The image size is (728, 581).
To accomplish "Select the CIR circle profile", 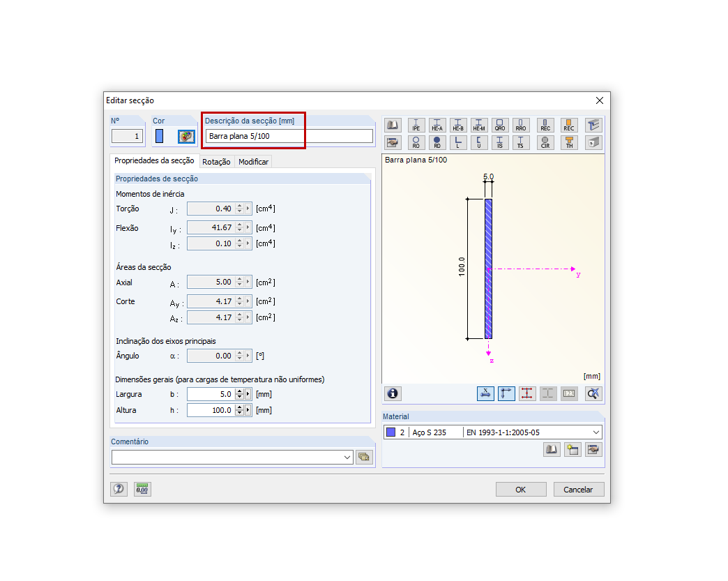I will (545, 142).
